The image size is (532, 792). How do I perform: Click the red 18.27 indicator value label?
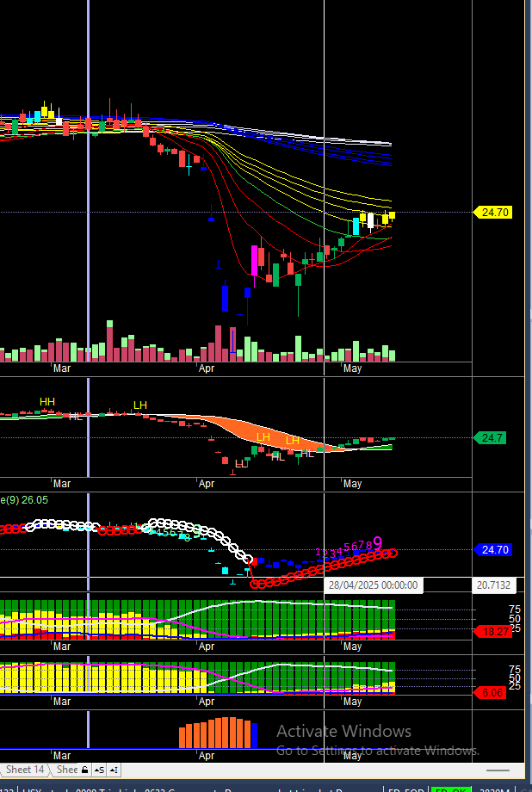pyautogui.click(x=492, y=631)
